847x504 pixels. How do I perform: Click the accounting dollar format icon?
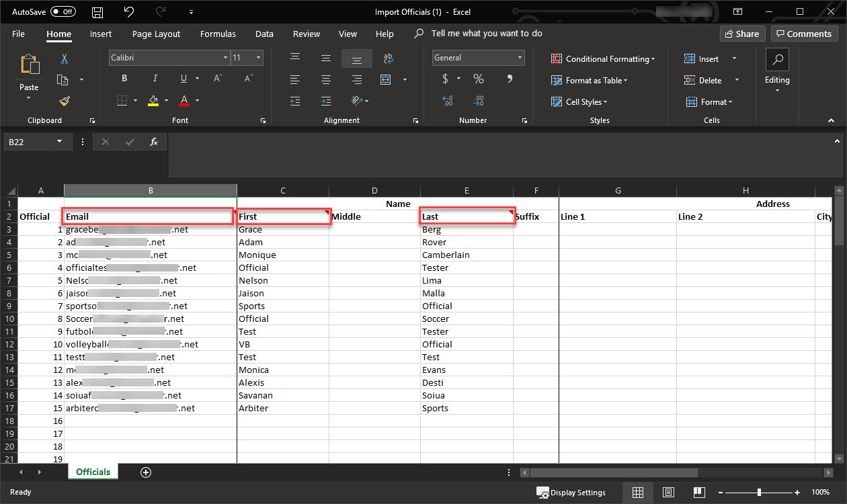tap(445, 79)
